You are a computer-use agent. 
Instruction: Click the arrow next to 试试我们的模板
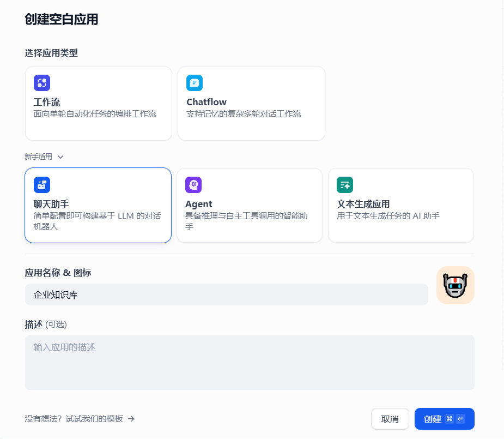point(131,419)
